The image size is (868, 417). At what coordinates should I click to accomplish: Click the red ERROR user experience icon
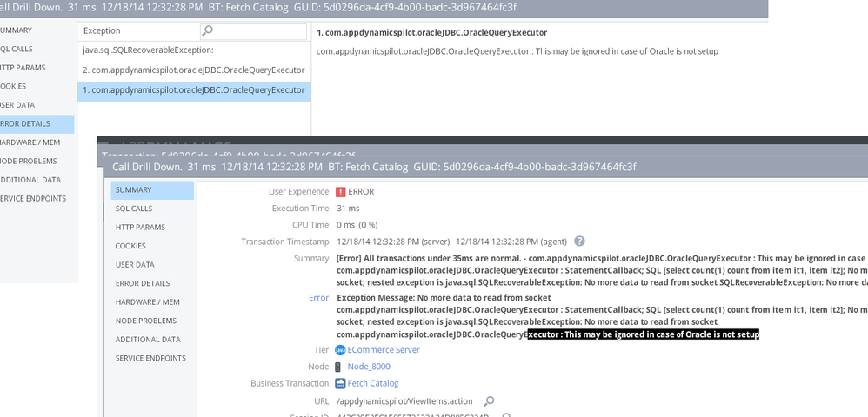(x=340, y=192)
